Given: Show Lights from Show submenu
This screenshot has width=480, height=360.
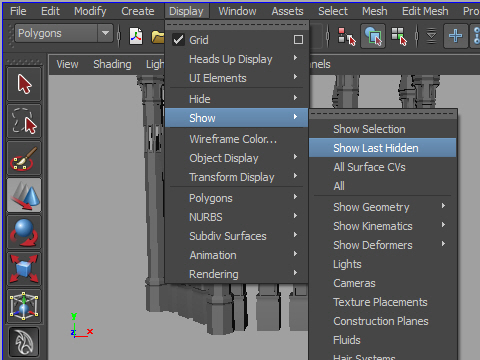Looking at the screenshot, I should [x=383, y=264].
